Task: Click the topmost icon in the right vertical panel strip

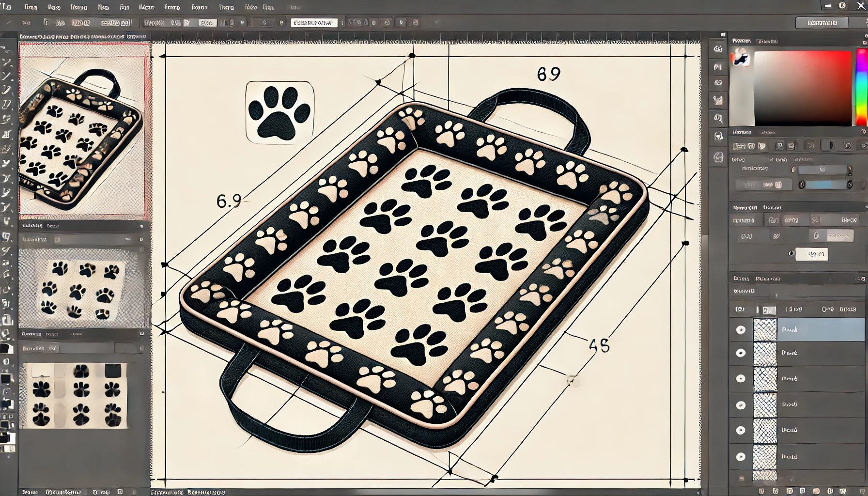Action: point(718,48)
